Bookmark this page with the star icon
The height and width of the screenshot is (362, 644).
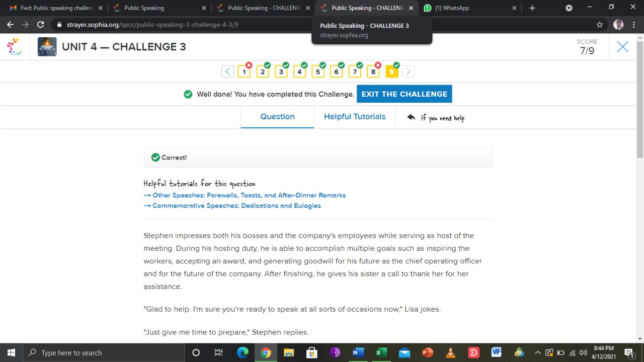(599, 25)
